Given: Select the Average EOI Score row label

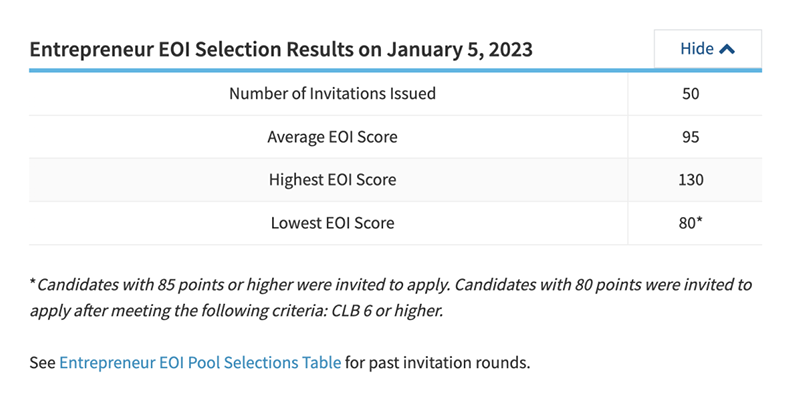Looking at the screenshot, I should pos(332,137).
